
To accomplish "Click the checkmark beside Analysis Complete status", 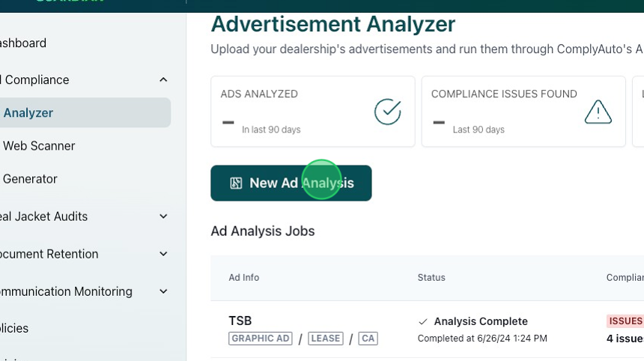I will (x=423, y=321).
